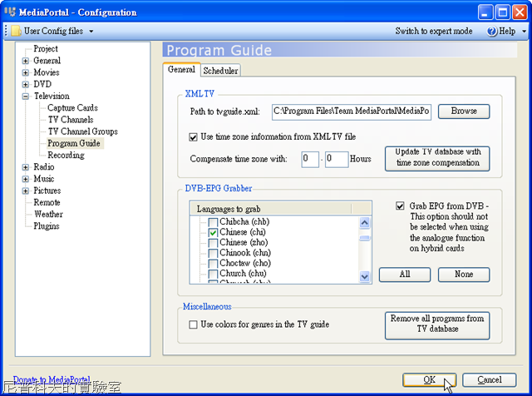Check the Chinese (zho) language

pos(213,243)
